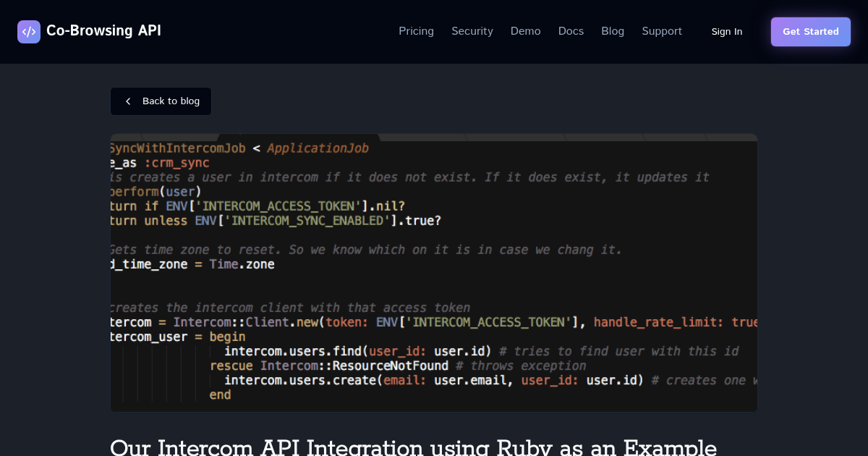Screen dimensions: 868x456
Task: Click the Co-Browsing API code logo icon
Action: point(29,32)
